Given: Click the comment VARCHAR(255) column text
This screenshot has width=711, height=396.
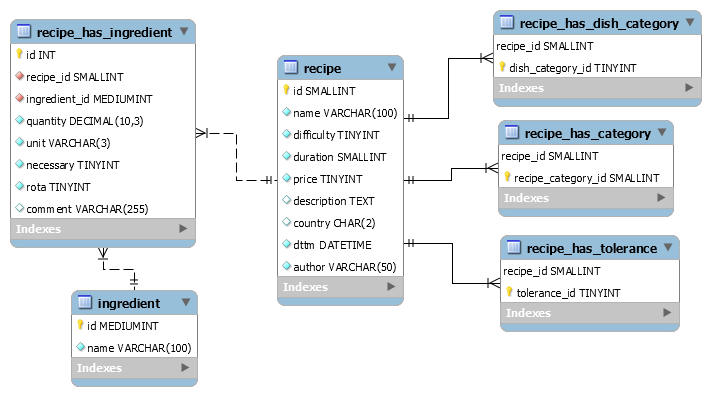Looking at the screenshot, I should click(x=87, y=209).
